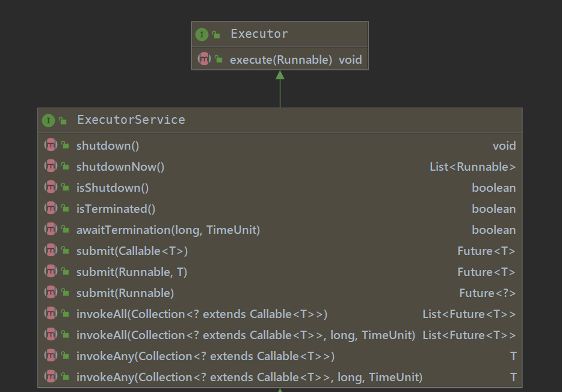Screen dimensions: 562x392
Task: Click the invokeAll(Collection<? extends Callable<T>>) method without timeout
Action: [x=202, y=314]
